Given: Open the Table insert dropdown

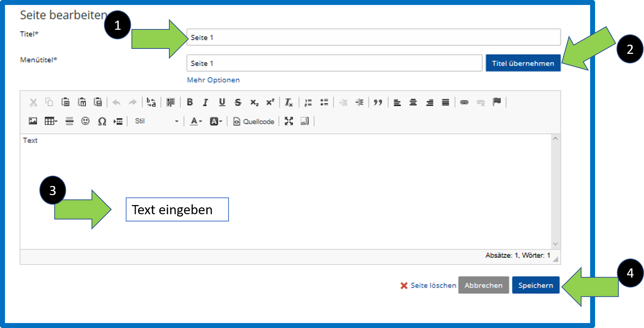Looking at the screenshot, I should (x=51, y=121).
